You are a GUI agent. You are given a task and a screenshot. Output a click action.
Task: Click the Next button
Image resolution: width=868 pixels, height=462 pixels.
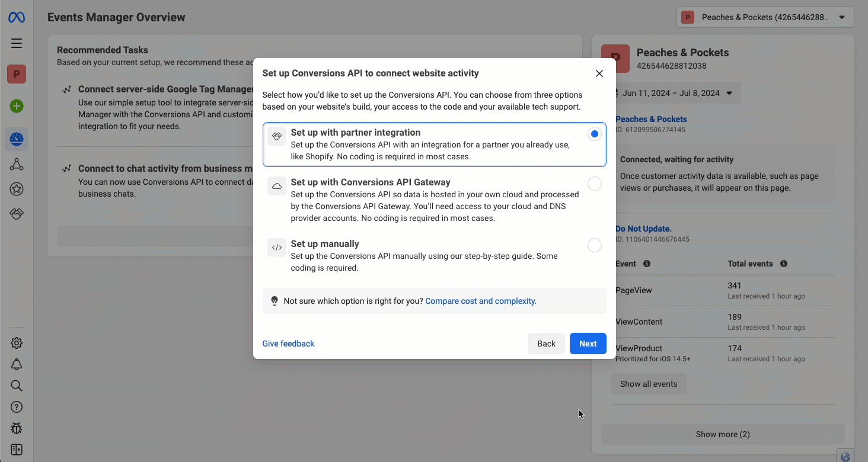pyautogui.click(x=588, y=344)
